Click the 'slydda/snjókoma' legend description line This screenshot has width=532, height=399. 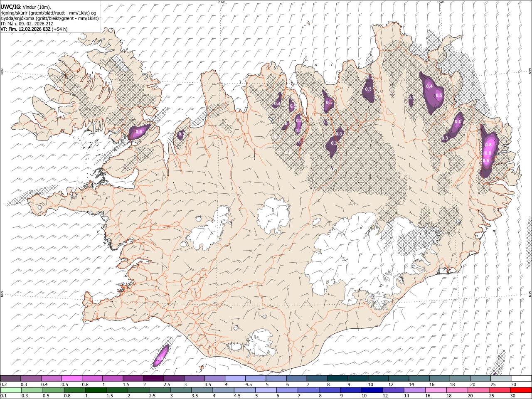coord(49,18)
